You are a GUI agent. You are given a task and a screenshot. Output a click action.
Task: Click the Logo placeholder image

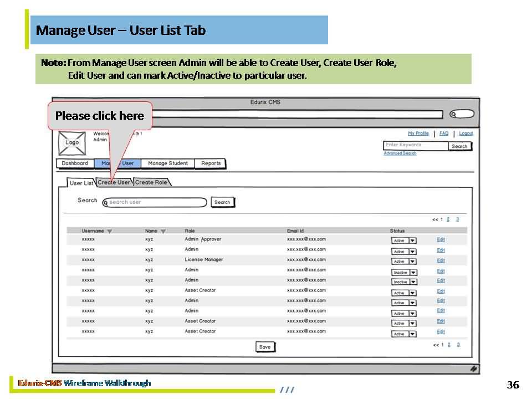coord(72,142)
